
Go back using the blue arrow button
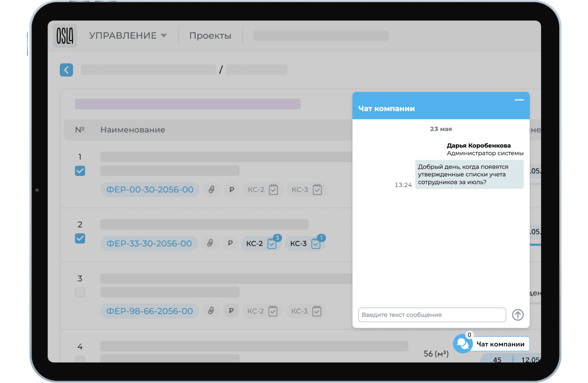[x=66, y=70]
